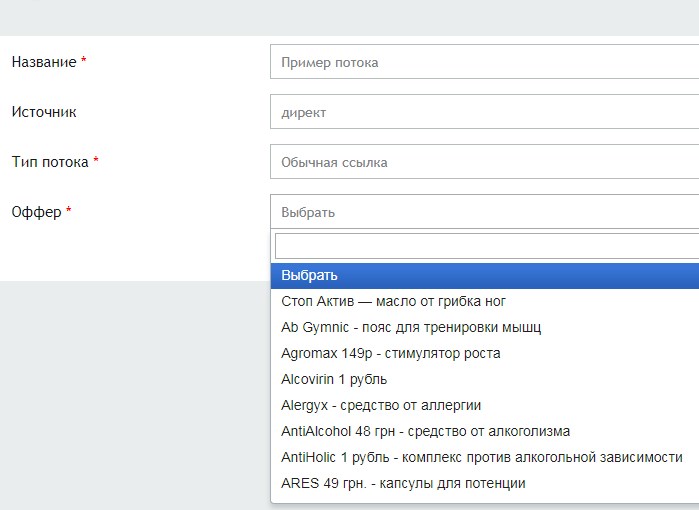This screenshot has width=699, height=510.
Task: Focus the Источник field containing директ
Action: [484, 112]
